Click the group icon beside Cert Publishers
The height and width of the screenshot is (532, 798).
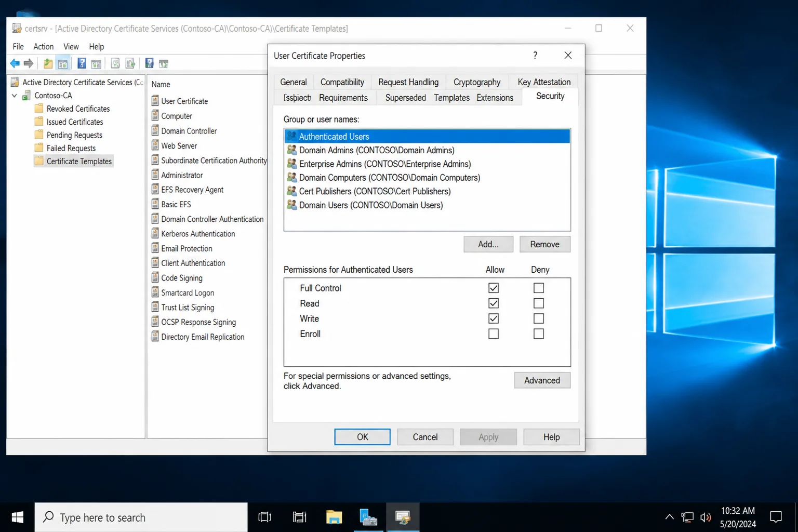tap(292, 191)
